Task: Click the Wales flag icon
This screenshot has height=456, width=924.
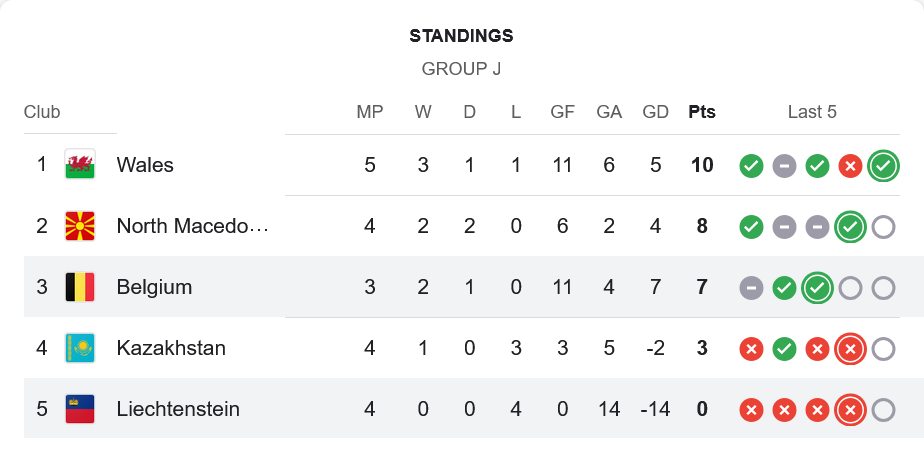Action: point(80,164)
